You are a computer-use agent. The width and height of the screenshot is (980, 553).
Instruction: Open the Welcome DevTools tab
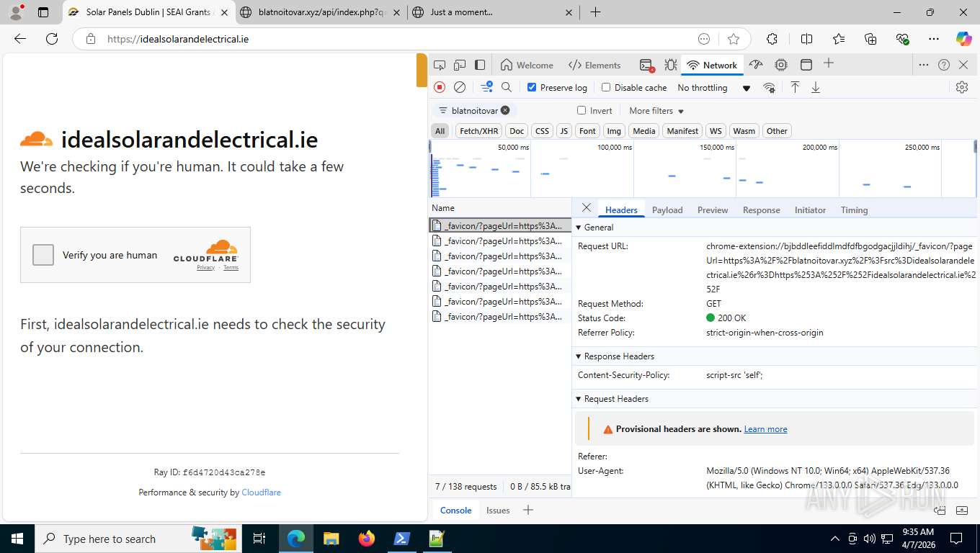tap(527, 65)
